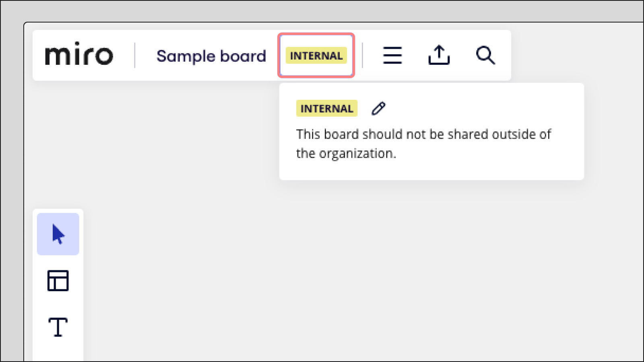The width and height of the screenshot is (644, 362).
Task: Click the divider between miro logo and board title
Action: [135, 55]
